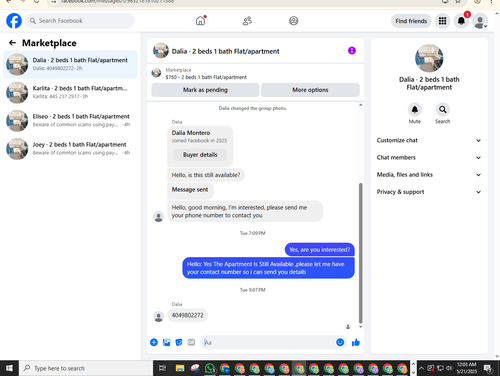
Task: Click the 4049802272 message bubble
Action: [187, 315]
